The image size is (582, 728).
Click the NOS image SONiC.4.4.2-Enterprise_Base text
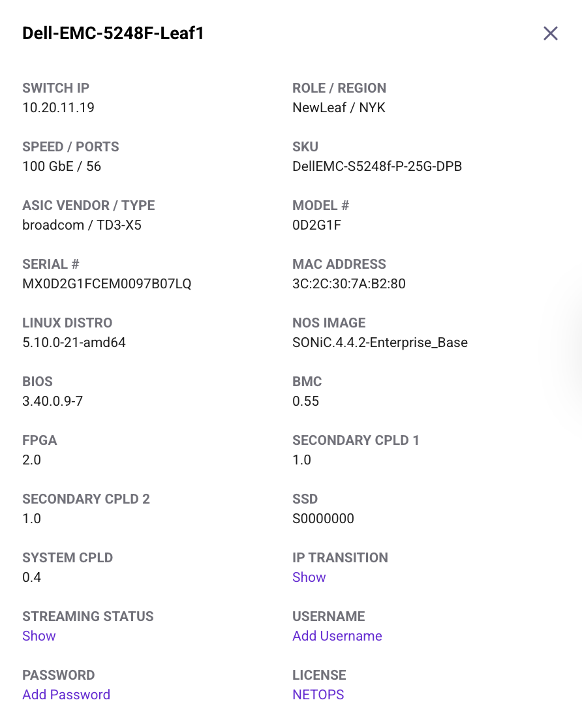tap(380, 342)
